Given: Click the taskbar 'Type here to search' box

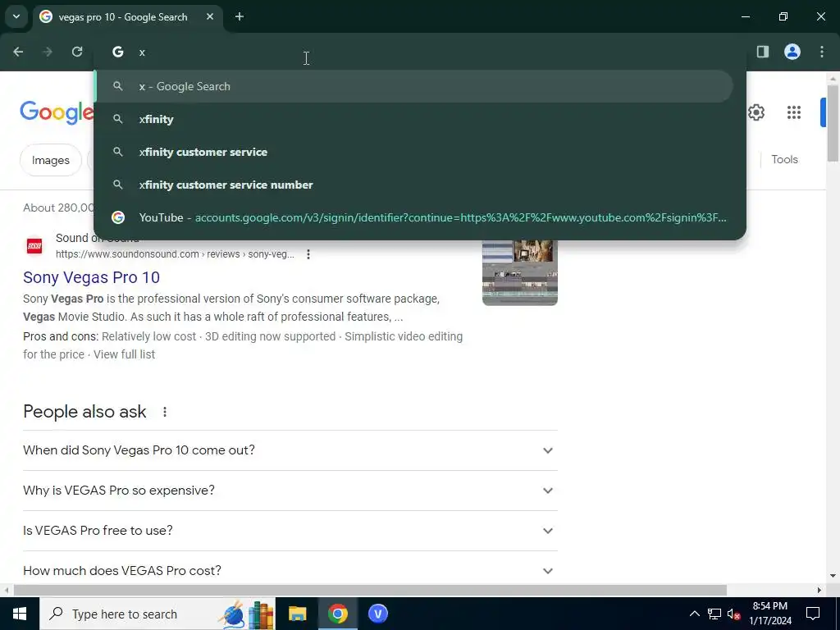Looking at the screenshot, I should tap(157, 614).
